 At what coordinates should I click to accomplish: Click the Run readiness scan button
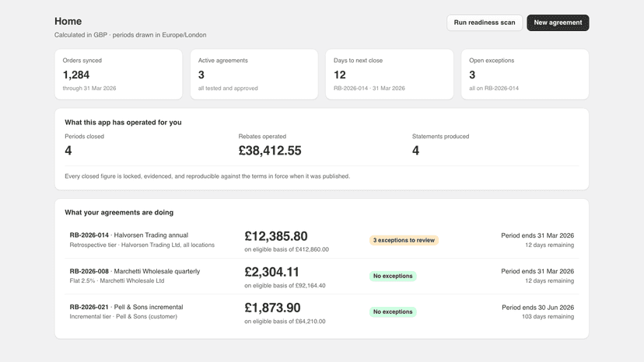tap(485, 23)
